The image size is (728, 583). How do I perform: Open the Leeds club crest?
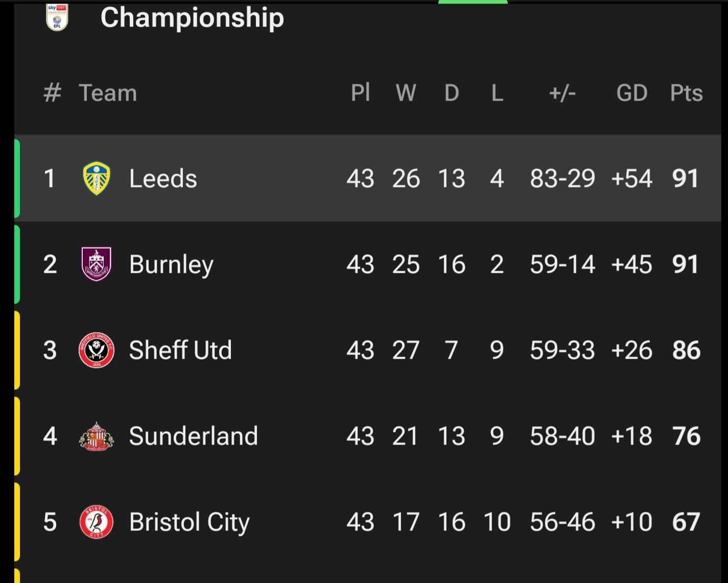pos(97,178)
